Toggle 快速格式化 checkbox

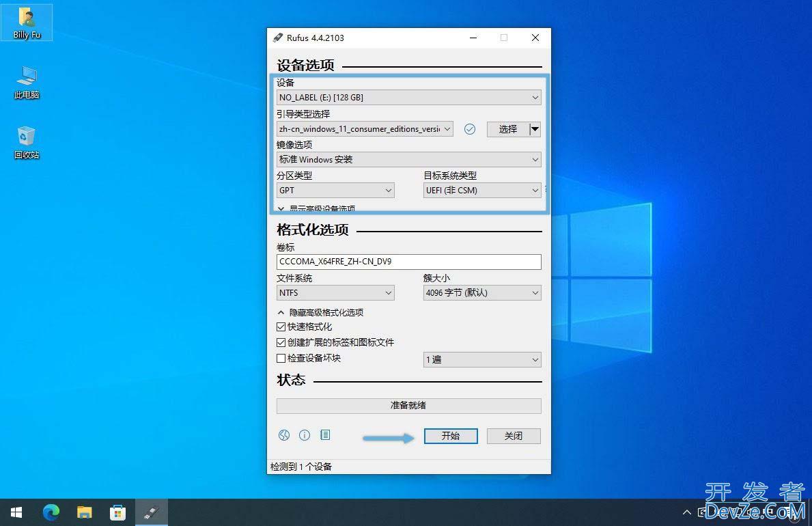(281, 327)
